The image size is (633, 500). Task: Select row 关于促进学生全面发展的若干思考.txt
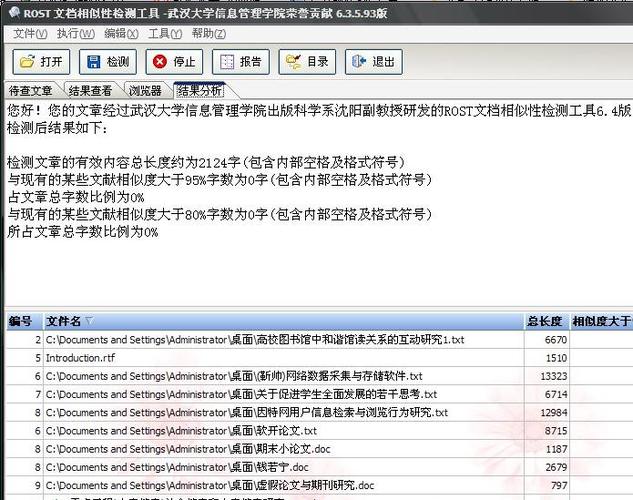pos(319,394)
